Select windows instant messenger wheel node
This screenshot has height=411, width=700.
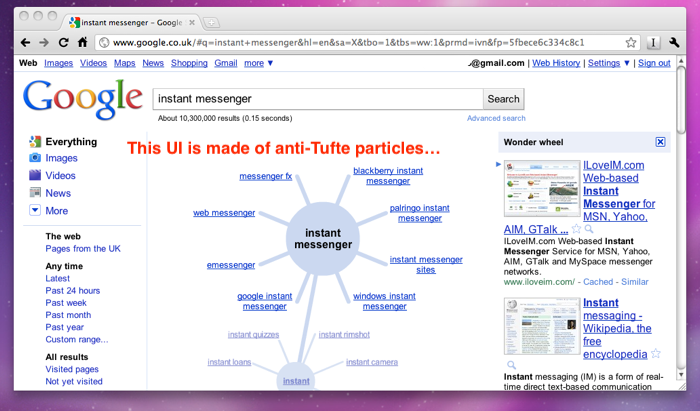click(x=384, y=301)
